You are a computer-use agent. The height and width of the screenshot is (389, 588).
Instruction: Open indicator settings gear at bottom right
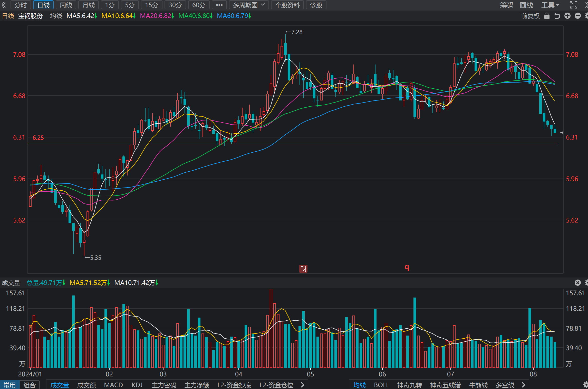[585, 385]
